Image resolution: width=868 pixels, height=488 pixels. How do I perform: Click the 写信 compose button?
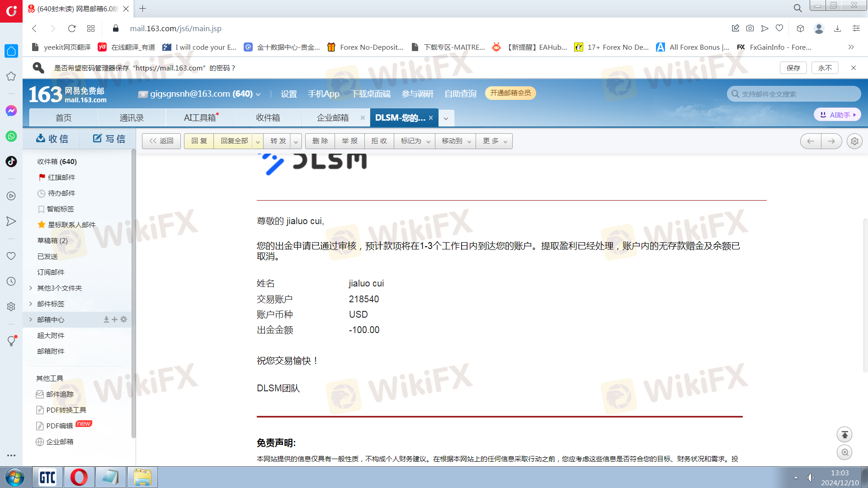point(108,139)
